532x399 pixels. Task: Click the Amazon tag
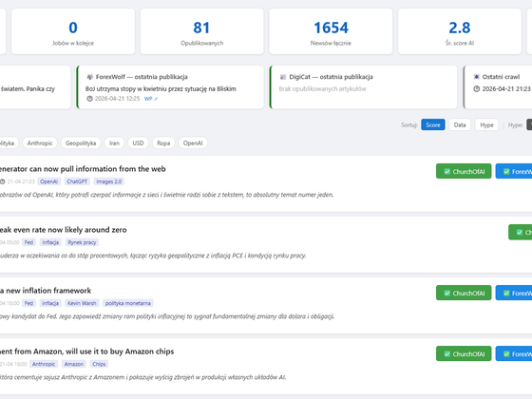[x=74, y=364]
